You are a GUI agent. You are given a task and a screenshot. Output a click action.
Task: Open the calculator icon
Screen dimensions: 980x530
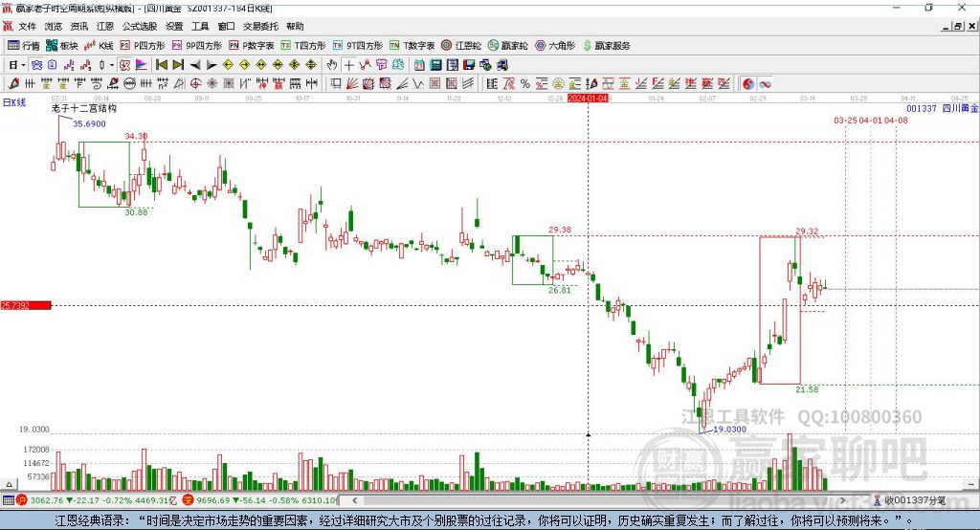click(x=435, y=65)
